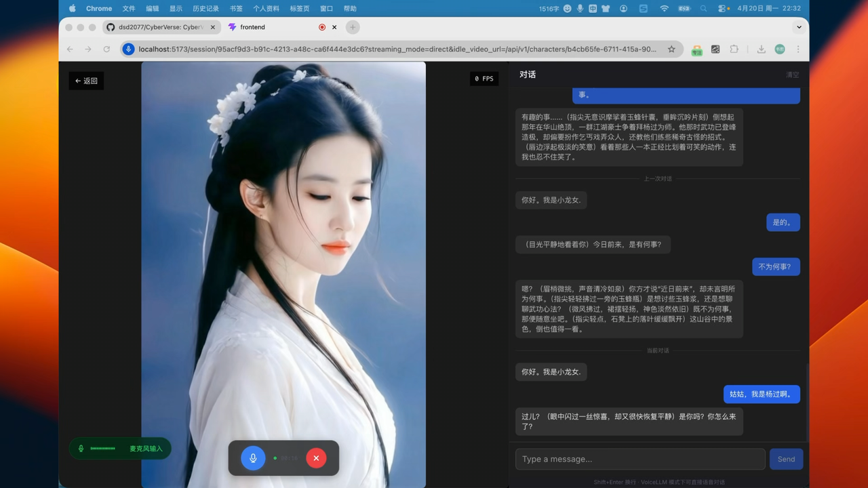This screenshot has height=488, width=868.
Task: Open the Chrome three-dot menu
Action: click(798, 49)
